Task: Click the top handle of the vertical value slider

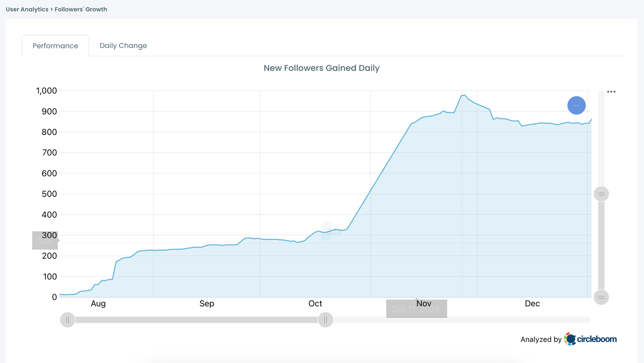Action: pyautogui.click(x=601, y=194)
